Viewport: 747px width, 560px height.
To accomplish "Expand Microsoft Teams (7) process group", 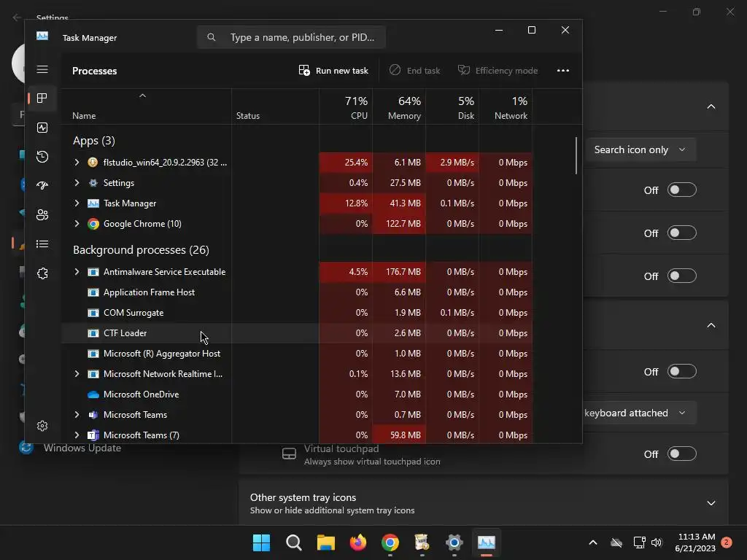I will pos(77,435).
